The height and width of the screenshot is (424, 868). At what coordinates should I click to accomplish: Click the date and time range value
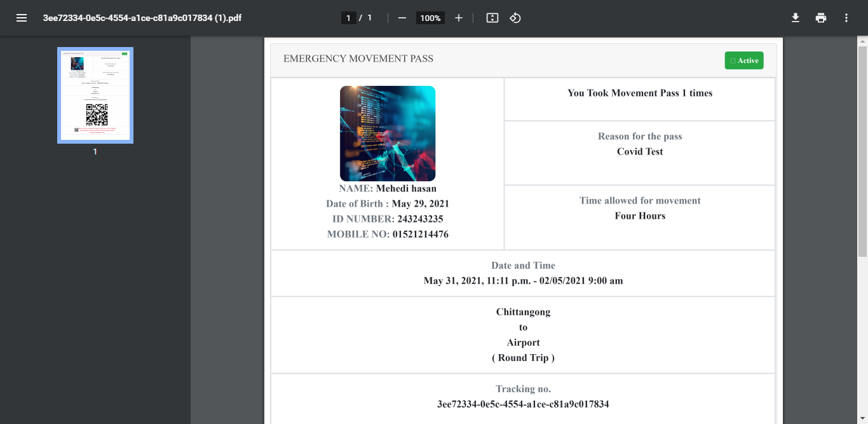tap(524, 280)
